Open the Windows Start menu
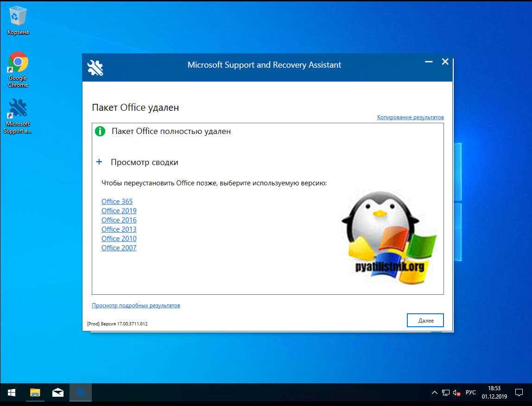This screenshot has height=406, width=532. (x=11, y=393)
